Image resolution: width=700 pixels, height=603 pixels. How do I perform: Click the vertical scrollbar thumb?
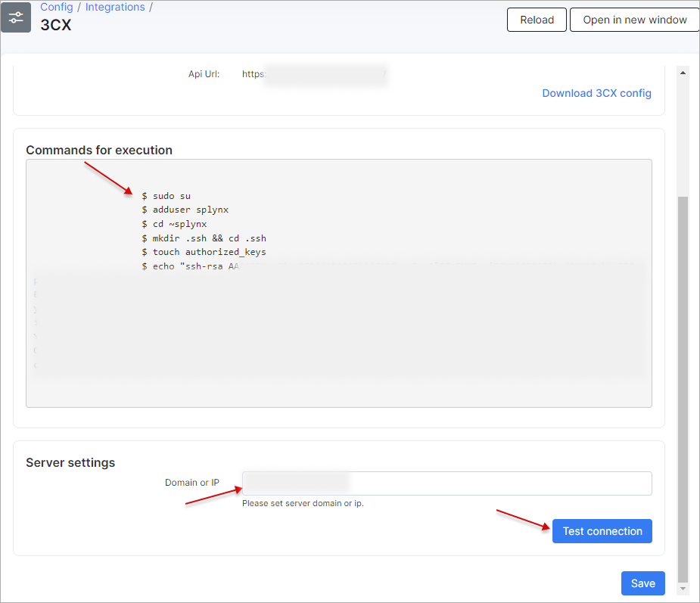pyautogui.click(x=683, y=386)
